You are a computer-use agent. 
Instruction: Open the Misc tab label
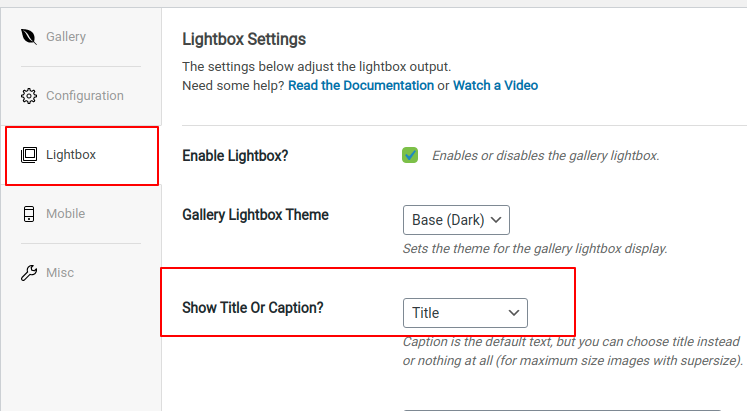(x=60, y=273)
